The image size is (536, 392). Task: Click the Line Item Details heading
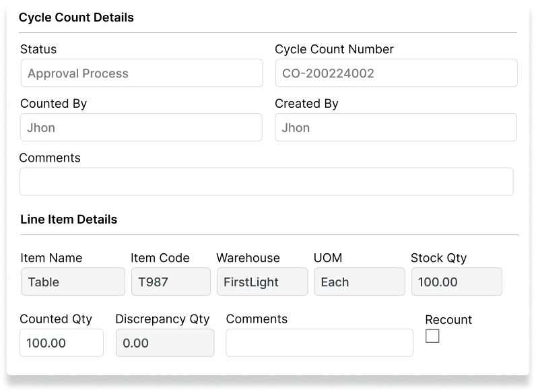pyautogui.click(x=69, y=220)
